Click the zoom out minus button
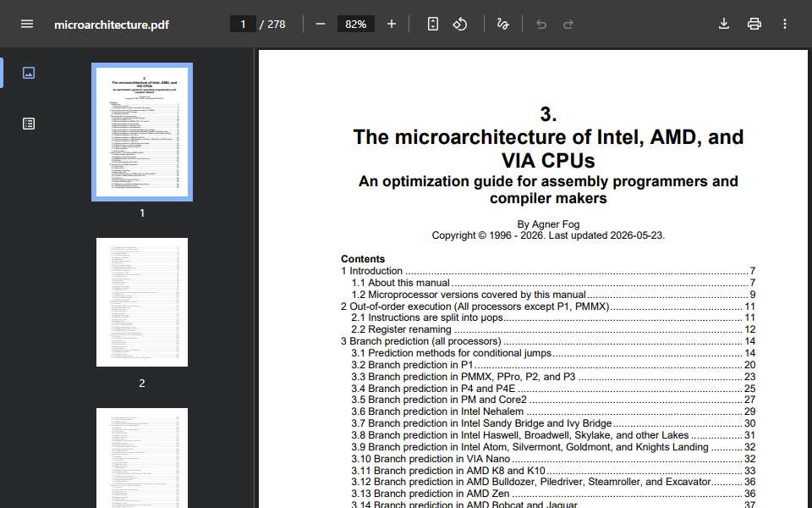This screenshot has width=812, height=508. click(320, 24)
